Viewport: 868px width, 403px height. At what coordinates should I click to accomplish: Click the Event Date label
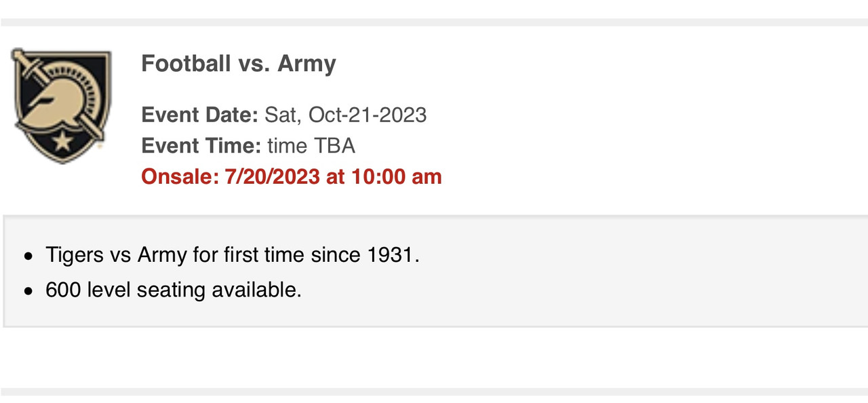[x=199, y=114]
